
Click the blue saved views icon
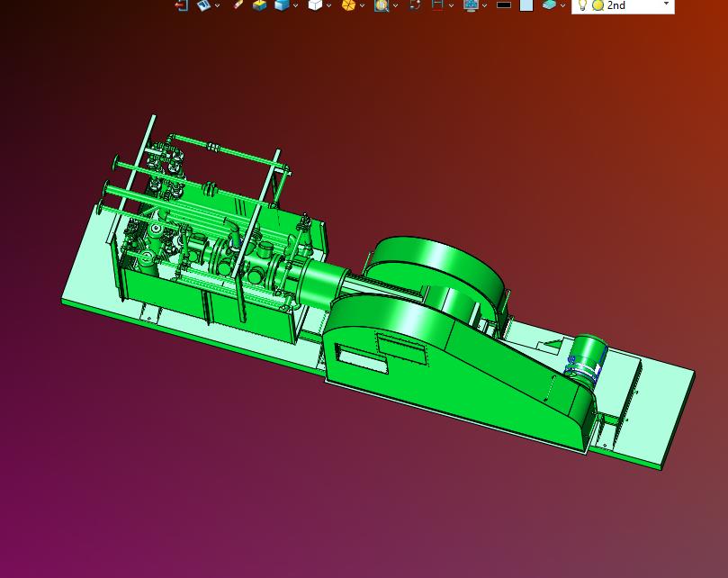[x=203, y=5]
